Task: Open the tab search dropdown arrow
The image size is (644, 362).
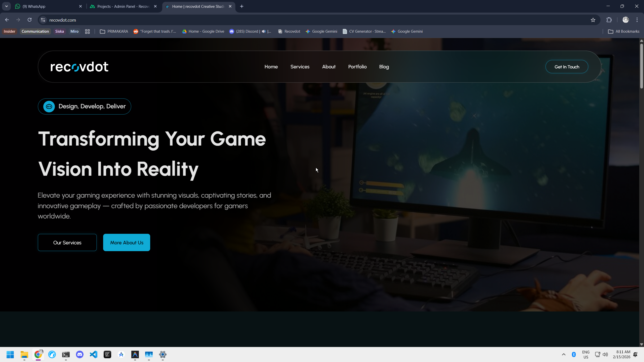Action: click(6, 6)
